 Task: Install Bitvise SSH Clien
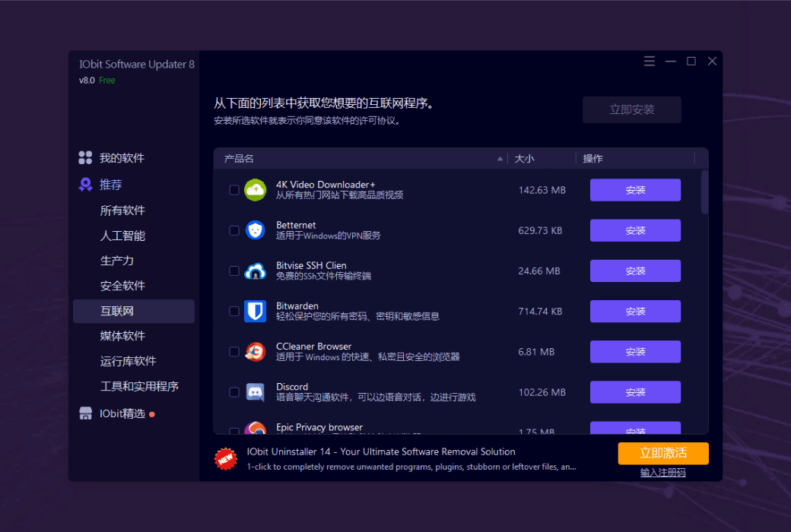635,271
